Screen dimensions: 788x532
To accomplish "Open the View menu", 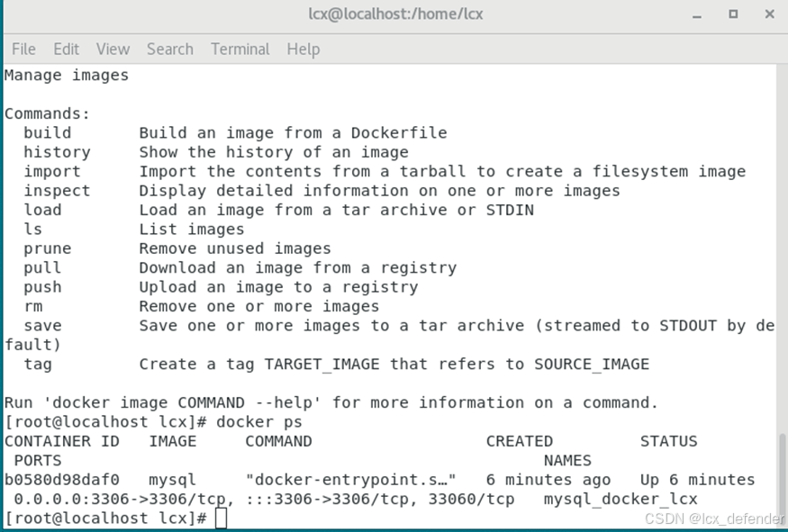I will [x=113, y=50].
